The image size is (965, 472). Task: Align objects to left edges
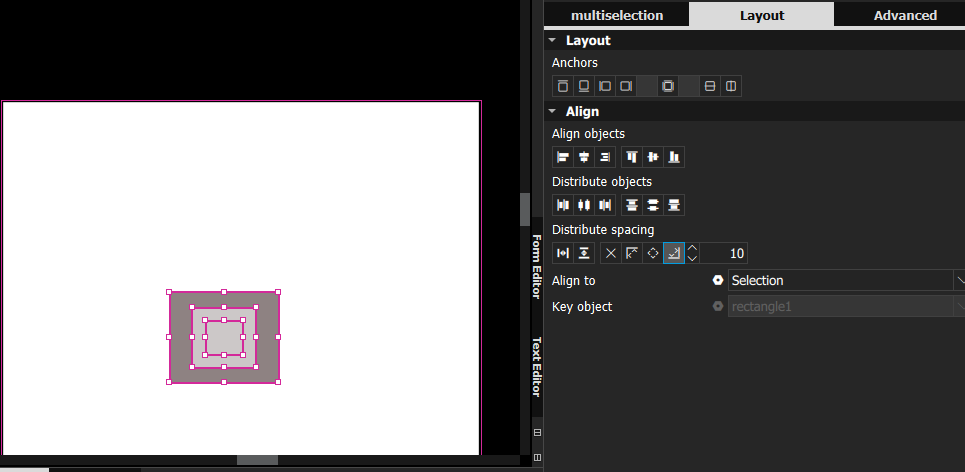click(563, 157)
